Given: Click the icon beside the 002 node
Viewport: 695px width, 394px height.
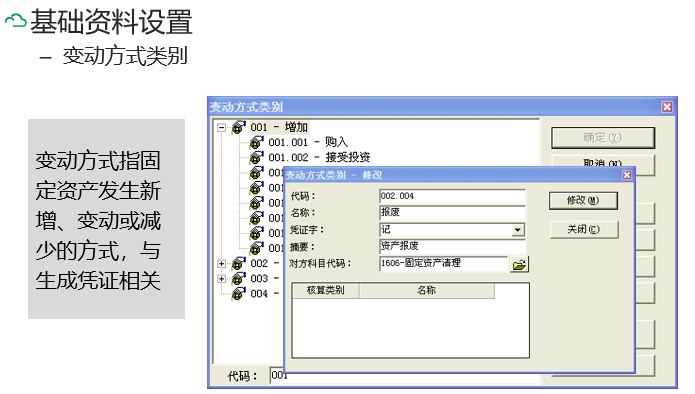Looking at the screenshot, I should (x=239, y=264).
